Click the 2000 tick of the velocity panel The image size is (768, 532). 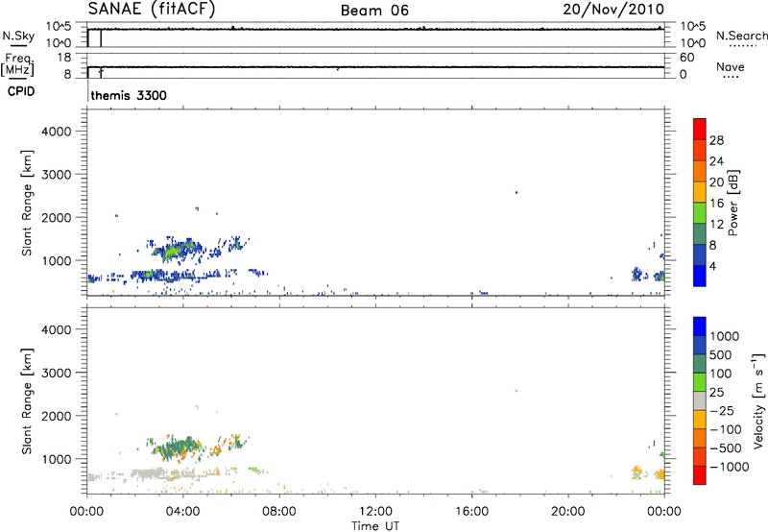[x=57, y=416]
